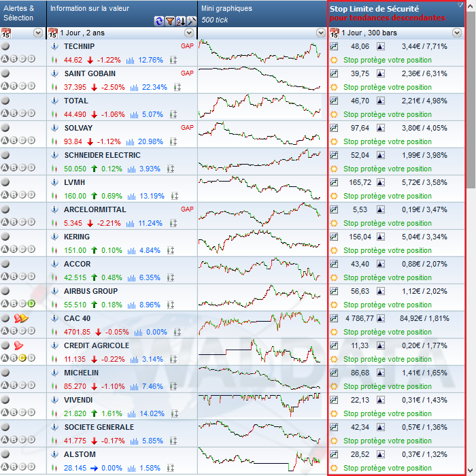Open the ARCELORMITTAL stock name
The image size is (476, 476).
tap(95, 209)
